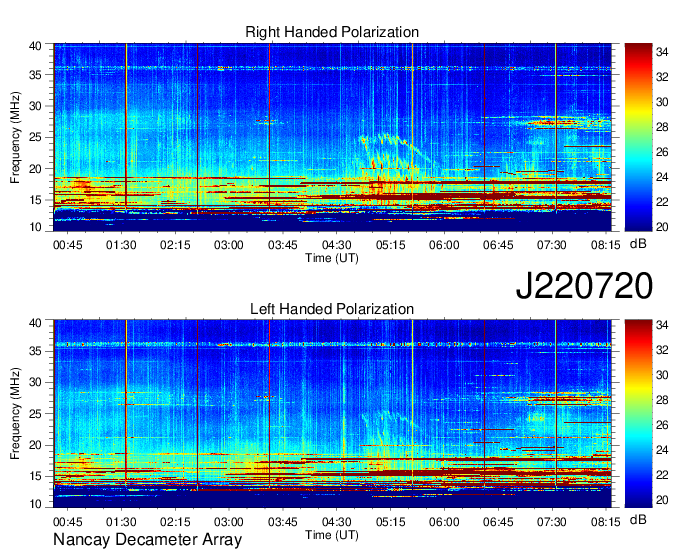
Task: Click the bottom plot's 'Frequency (MHz)' label
Action: click(x=15, y=414)
